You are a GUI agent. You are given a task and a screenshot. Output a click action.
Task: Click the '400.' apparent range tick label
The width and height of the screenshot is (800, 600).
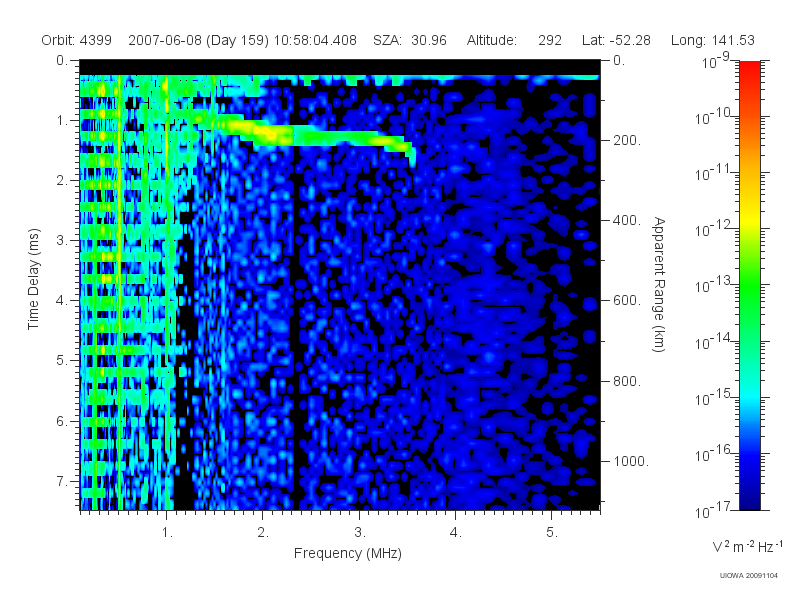627,220
